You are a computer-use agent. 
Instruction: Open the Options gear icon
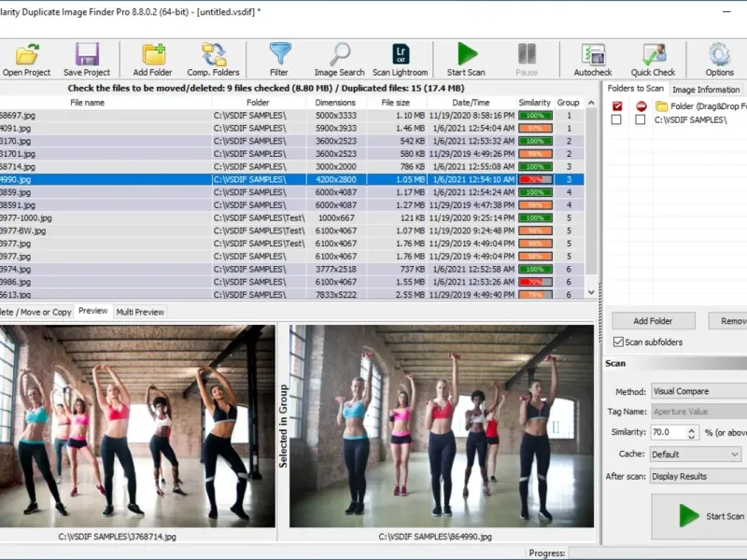(719, 60)
